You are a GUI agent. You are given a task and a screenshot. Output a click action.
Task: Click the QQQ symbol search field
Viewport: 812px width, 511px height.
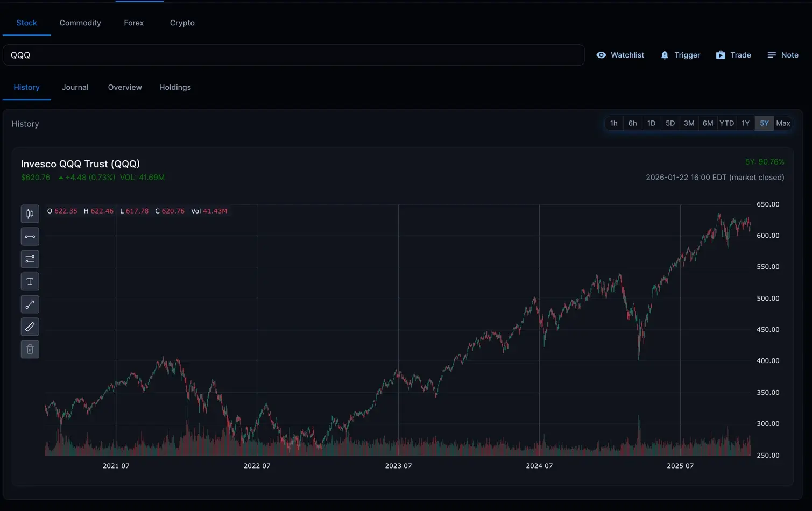pos(293,55)
